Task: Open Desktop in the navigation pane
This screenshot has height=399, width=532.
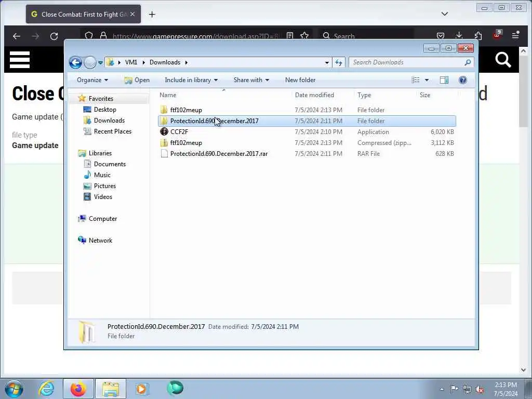Action: pos(105,110)
